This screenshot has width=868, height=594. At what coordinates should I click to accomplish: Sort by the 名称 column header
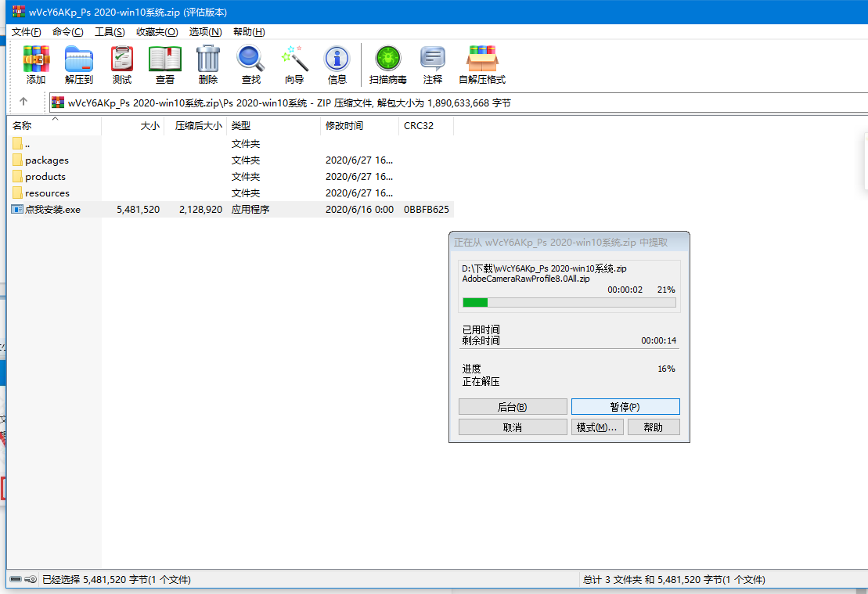coord(55,126)
